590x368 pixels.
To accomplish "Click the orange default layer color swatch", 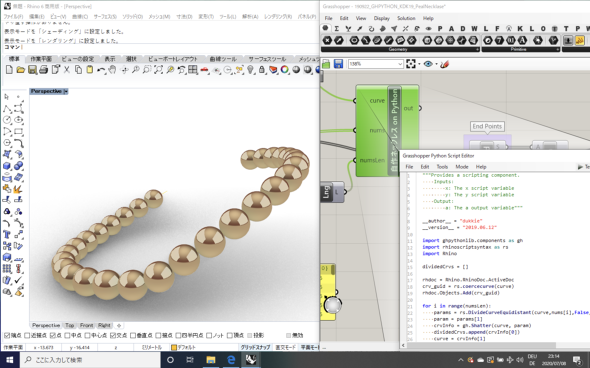I will (x=174, y=348).
